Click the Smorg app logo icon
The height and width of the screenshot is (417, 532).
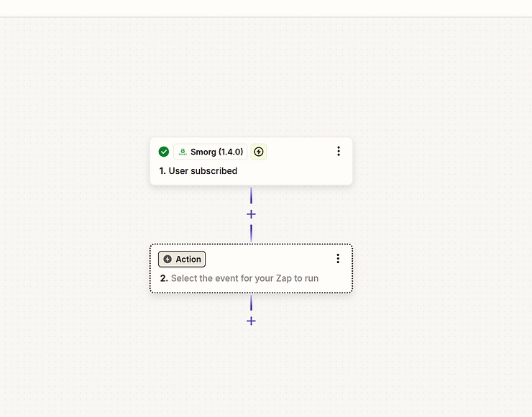[183, 152]
